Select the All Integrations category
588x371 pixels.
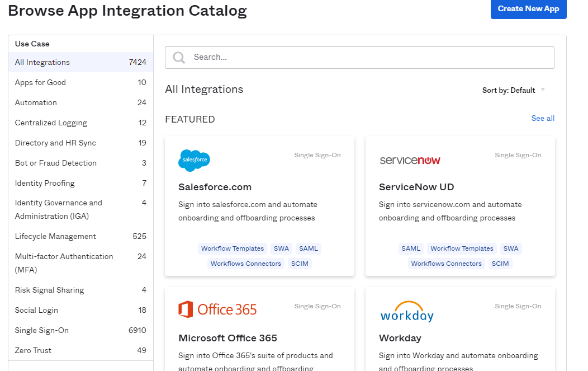click(42, 62)
